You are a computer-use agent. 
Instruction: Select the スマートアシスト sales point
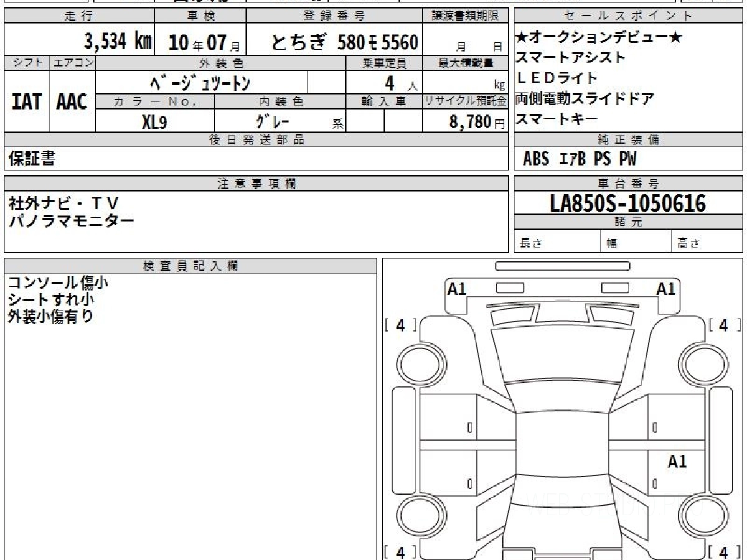pyautogui.click(x=570, y=58)
